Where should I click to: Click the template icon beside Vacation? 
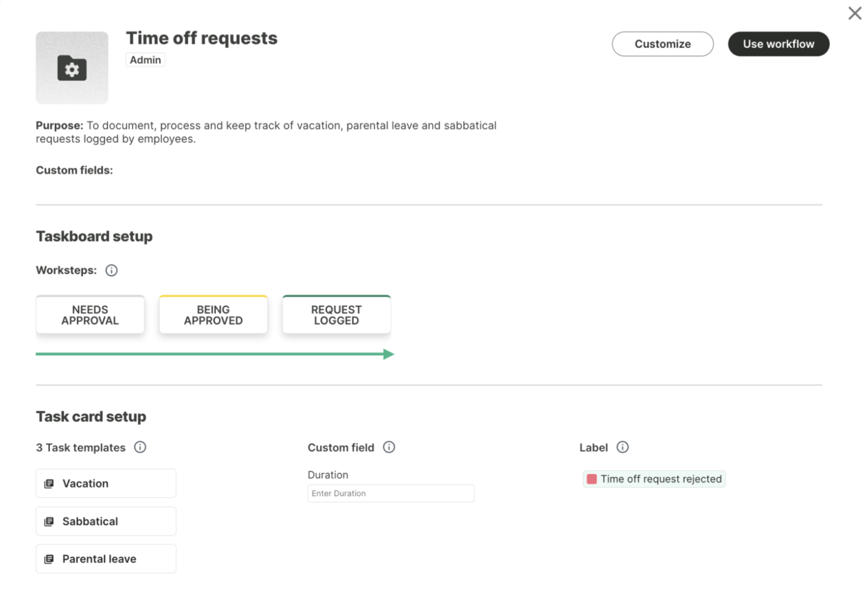pos(49,484)
